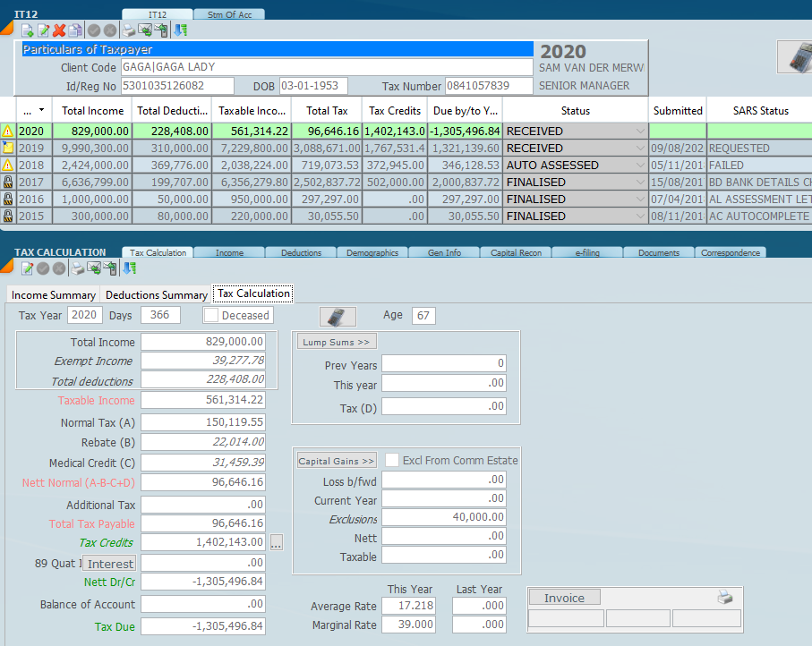Click the edit icon in Tax Calculation toolbar
The height and width of the screenshot is (646, 812).
(x=28, y=268)
